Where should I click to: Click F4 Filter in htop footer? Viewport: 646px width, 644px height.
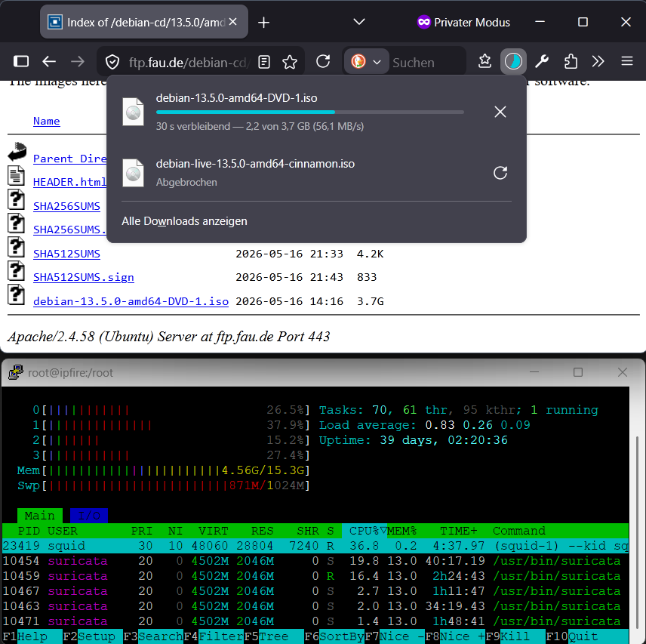tap(214, 636)
